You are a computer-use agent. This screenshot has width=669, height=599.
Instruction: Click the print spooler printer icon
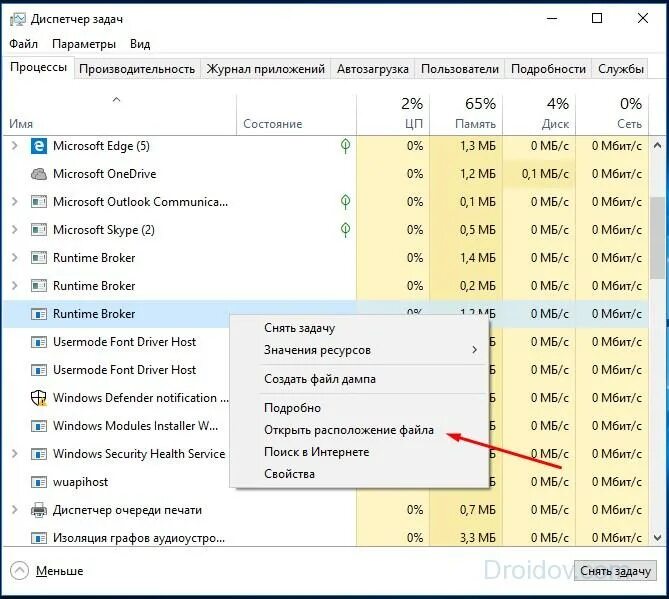point(39,510)
